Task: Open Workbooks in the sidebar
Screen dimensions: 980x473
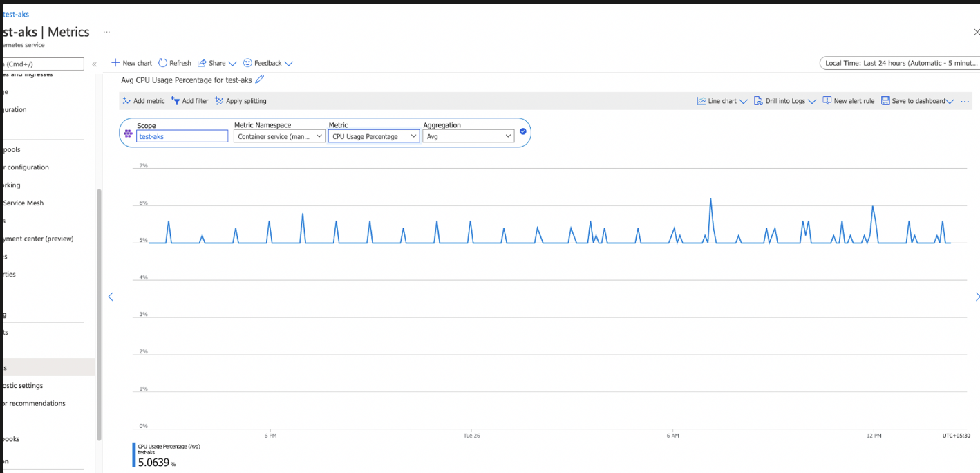Action: [x=10, y=438]
